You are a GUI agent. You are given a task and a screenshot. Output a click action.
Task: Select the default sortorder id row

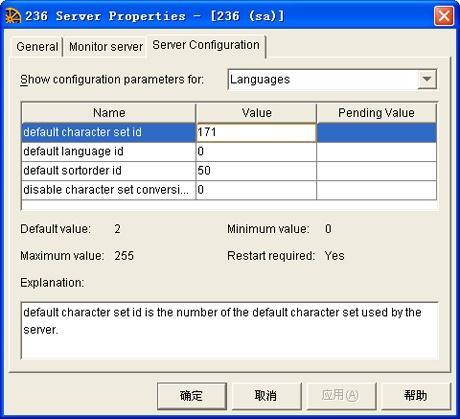229,171
